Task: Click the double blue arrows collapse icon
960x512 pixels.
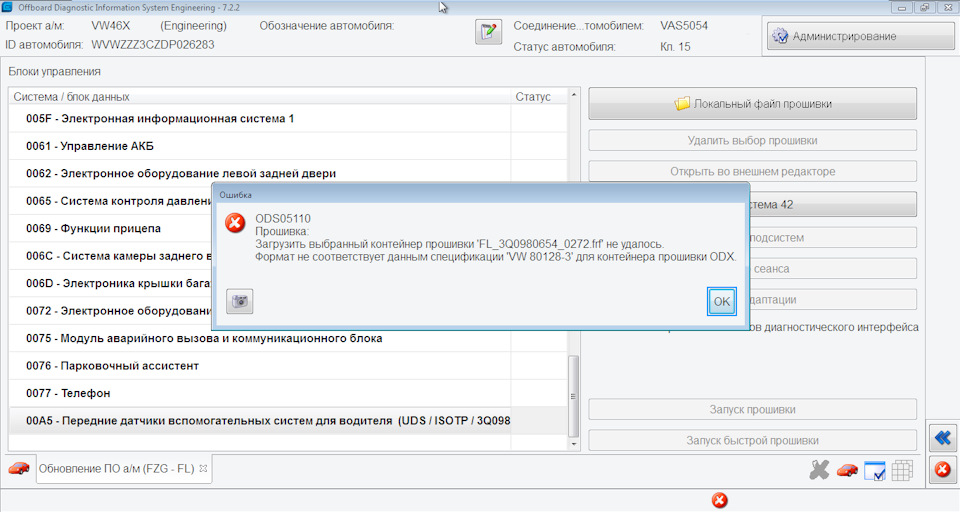Action: tap(942, 438)
